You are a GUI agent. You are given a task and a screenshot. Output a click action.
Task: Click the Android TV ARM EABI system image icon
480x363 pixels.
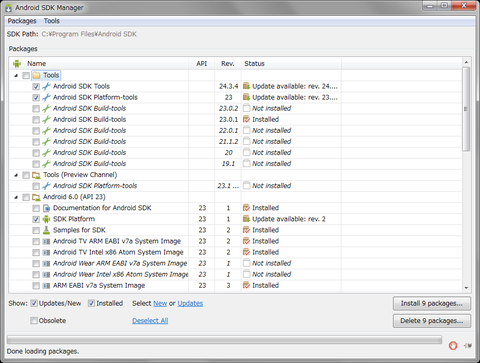pyautogui.click(x=46, y=241)
